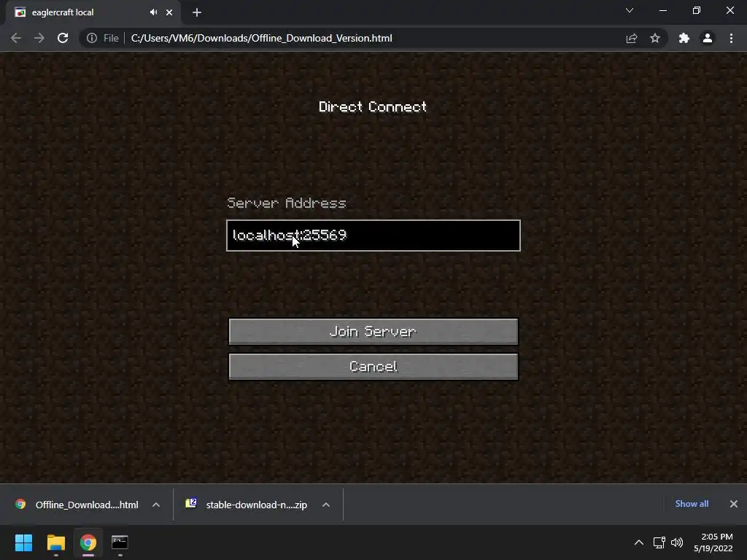Minimize the Chrome window
The height and width of the screenshot is (560, 747).
[662, 10]
